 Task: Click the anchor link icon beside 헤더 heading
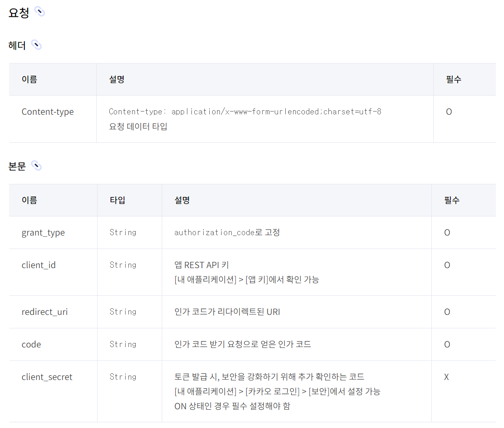pos(37,45)
